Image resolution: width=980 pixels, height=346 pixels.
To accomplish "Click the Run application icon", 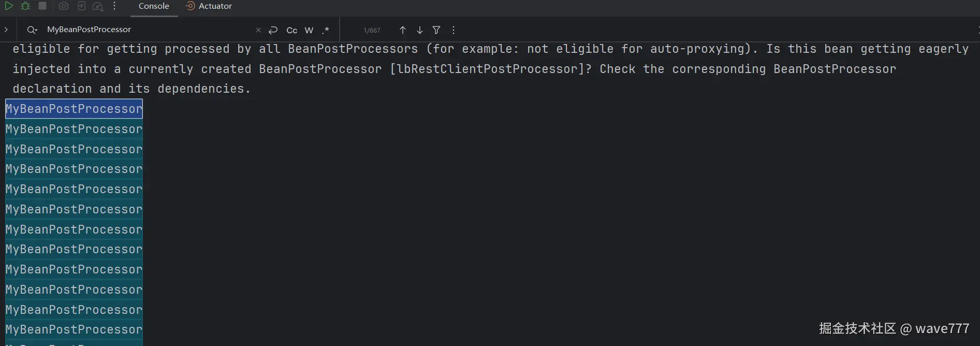I will (x=9, y=6).
